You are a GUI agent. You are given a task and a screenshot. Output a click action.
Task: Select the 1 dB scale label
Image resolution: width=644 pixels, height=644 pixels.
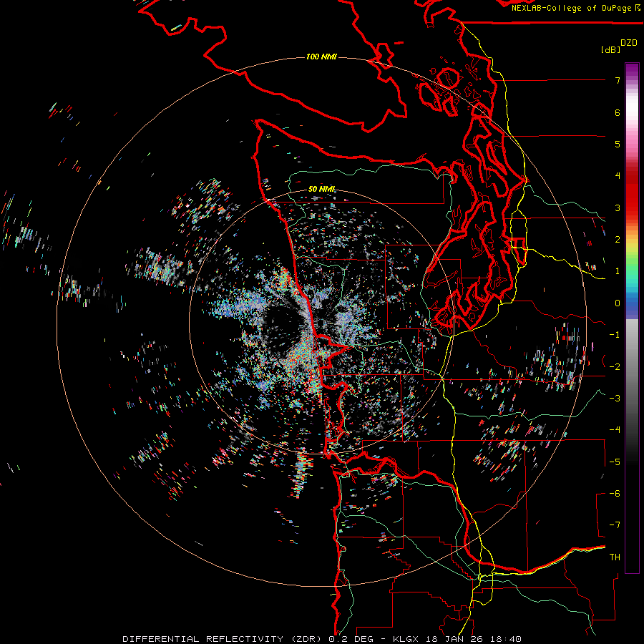(618, 271)
